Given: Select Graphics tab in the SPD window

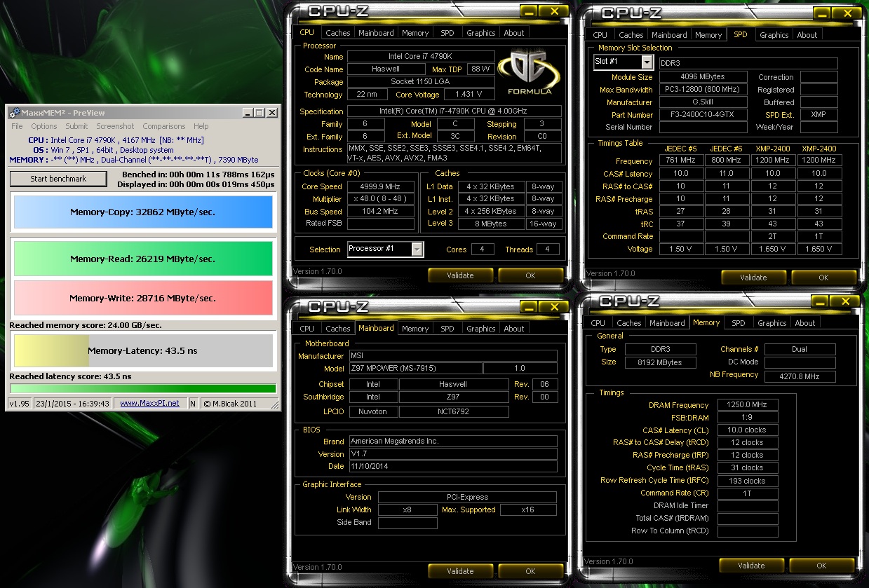Looking at the screenshot, I should (774, 35).
